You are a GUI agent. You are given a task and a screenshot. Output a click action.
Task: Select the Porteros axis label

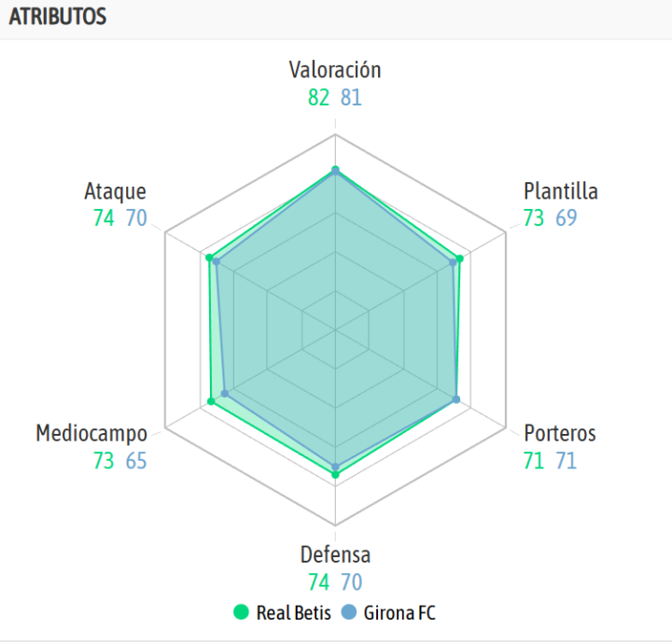pos(560,433)
